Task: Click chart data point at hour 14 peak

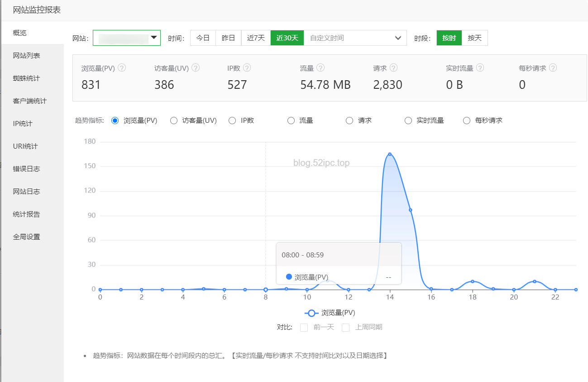Action: pyautogui.click(x=390, y=154)
